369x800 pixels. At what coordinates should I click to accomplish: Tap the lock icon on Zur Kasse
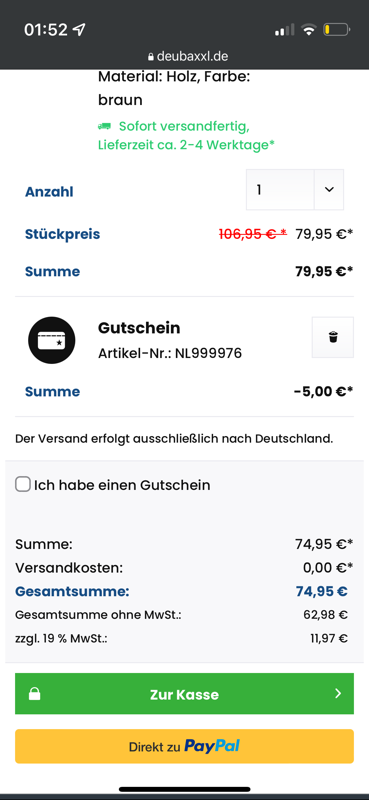coord(34,694)
